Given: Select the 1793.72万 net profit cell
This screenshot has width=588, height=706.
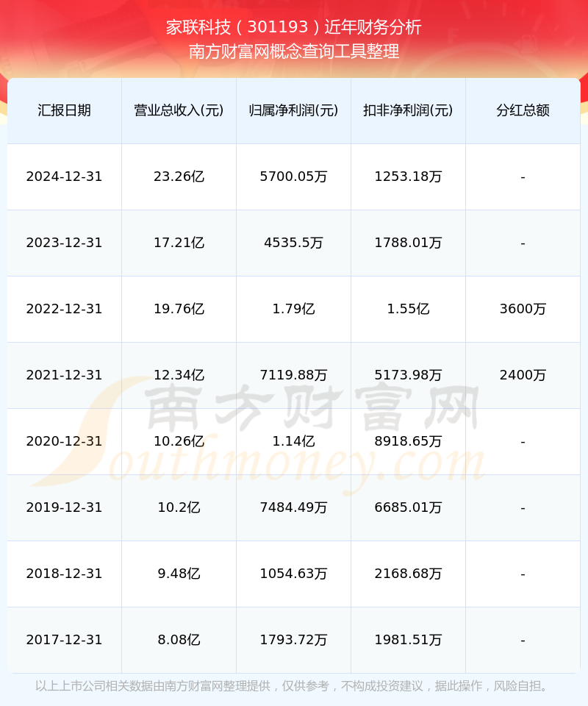Looking at the screenshot, I should click(x=294, y=640).
